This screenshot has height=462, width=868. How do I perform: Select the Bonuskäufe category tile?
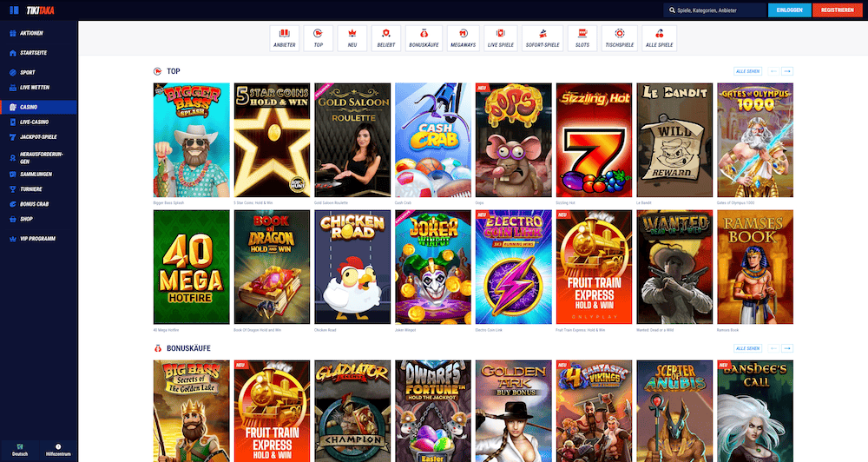coord(424,38)
